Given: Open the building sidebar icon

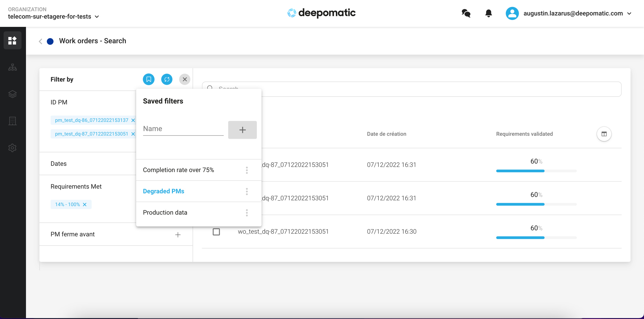Looking at the screenshot, I should 13,121.
